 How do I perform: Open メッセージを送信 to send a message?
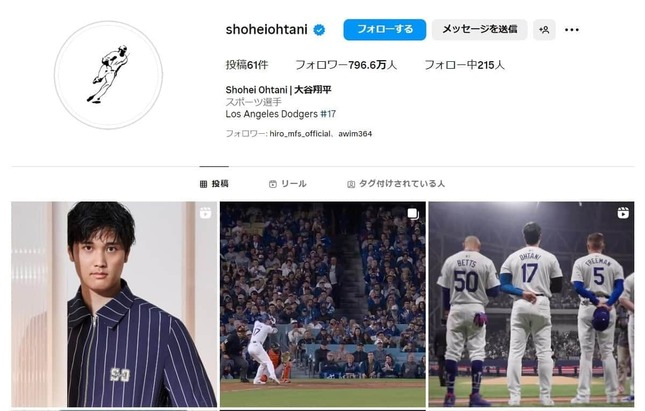pyautogui.click(x=479, y=30)
